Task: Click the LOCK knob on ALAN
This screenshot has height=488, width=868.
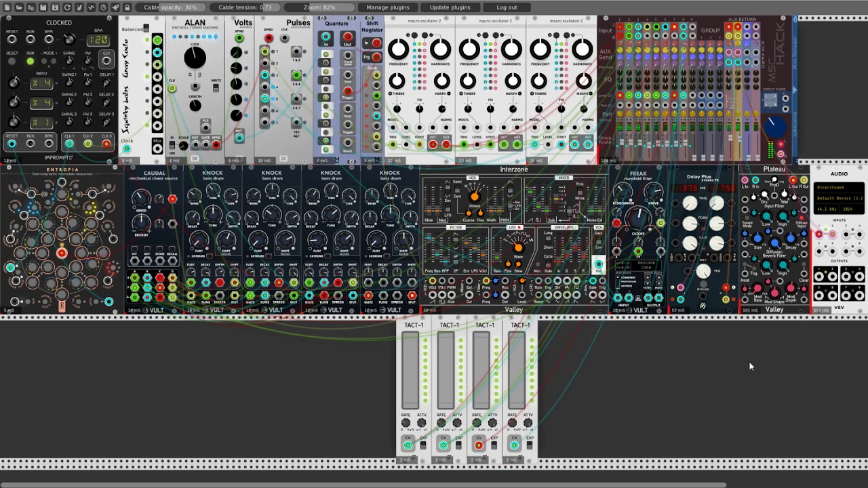Action: click(x=195, y=58)
